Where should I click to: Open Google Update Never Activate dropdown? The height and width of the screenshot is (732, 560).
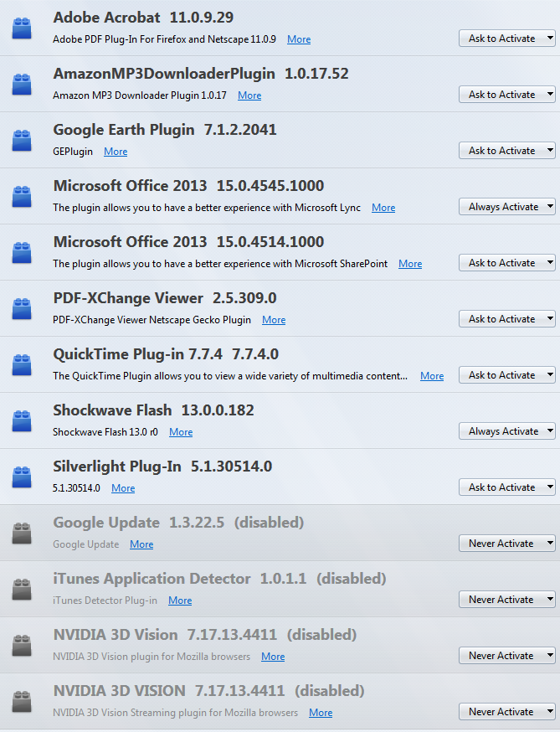(507, 544)
